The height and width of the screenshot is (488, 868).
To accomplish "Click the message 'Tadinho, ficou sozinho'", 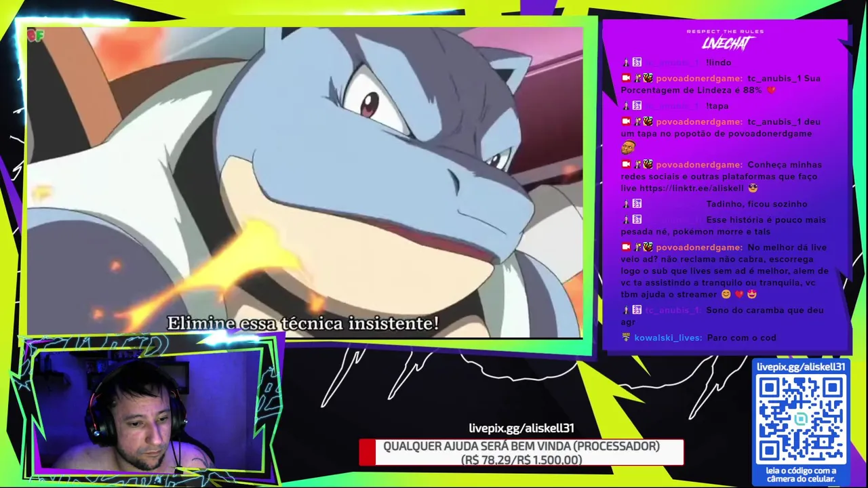I will pyautogui.click(x=757, y=204).
